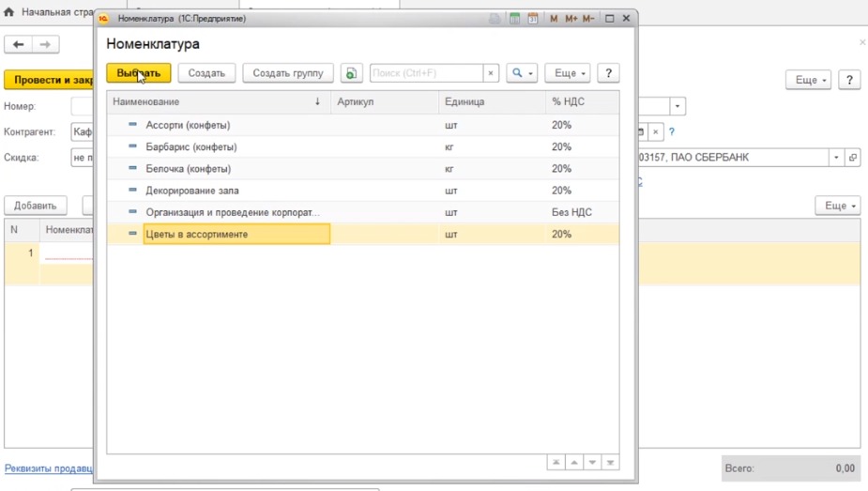
Task: Expand the bank account dropdown arrow
Action: pos(836,158)
